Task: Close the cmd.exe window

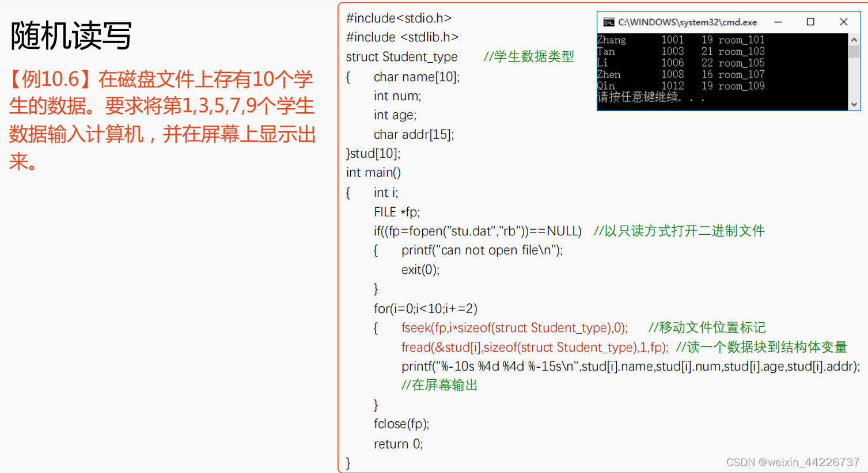Action: click(x=843, y=22)
